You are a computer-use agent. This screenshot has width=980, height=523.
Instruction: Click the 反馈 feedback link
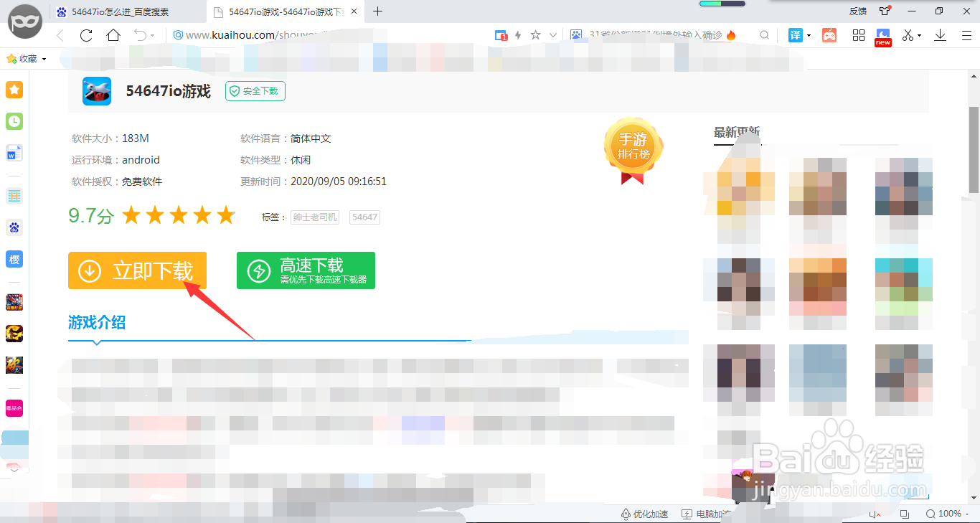[858, 11]
